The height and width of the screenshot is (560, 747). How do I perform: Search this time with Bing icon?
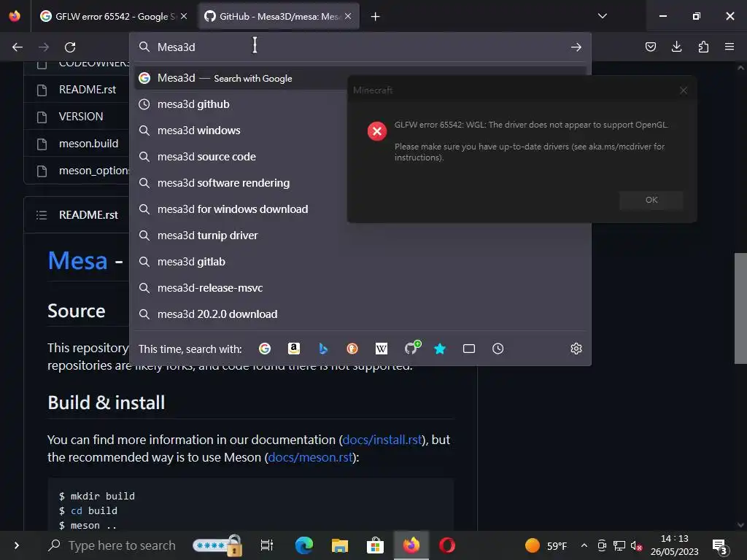tap(323, 349)
